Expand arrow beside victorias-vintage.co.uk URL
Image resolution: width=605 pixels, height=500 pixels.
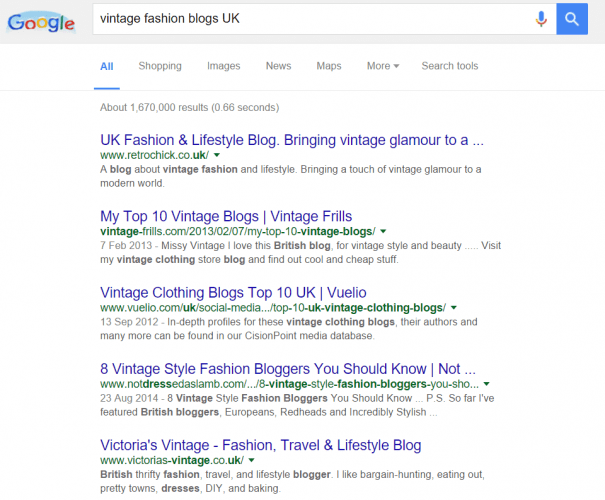pos(252,460)
